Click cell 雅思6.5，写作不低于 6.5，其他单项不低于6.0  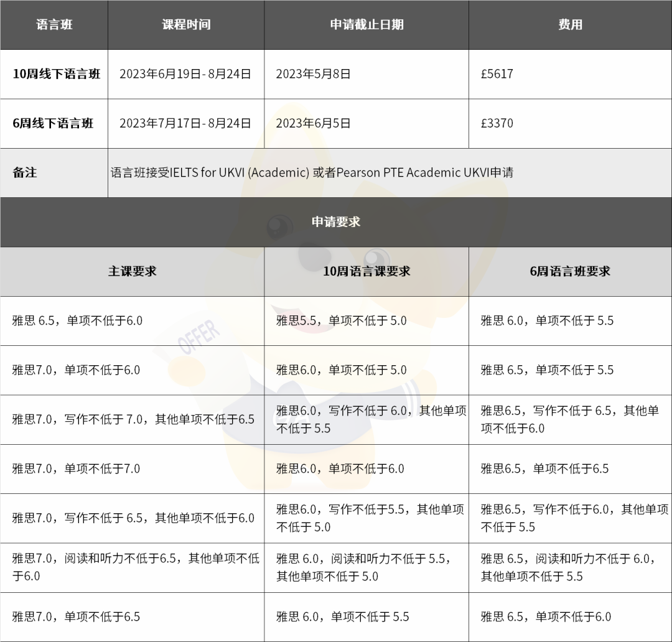pos(569,419)
